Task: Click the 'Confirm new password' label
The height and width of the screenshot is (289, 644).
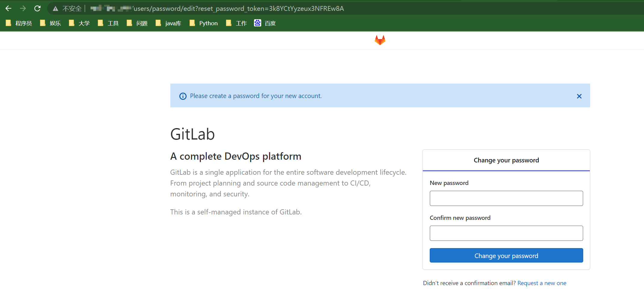Action: pyautogui.click(x=460, y=218)
